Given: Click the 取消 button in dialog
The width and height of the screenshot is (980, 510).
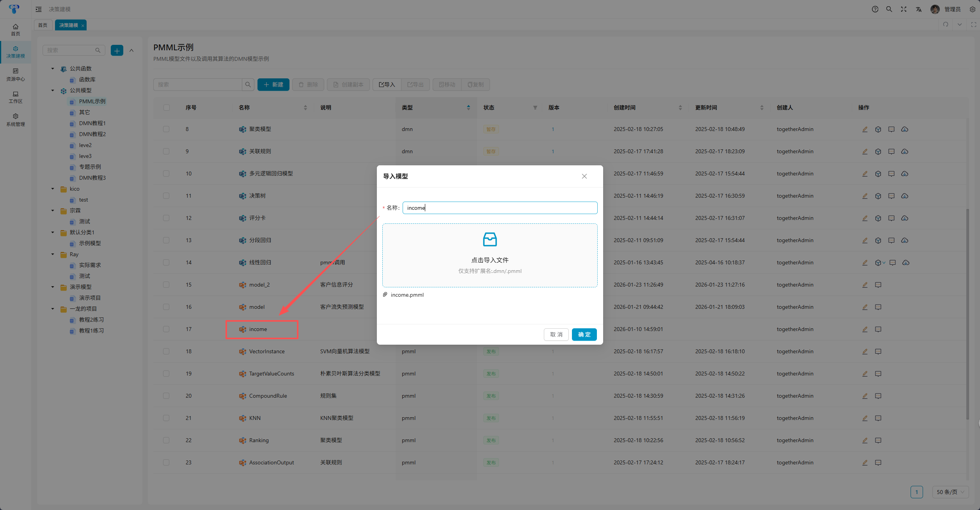Looking at the screenshot, I should [x=556, y=335].
